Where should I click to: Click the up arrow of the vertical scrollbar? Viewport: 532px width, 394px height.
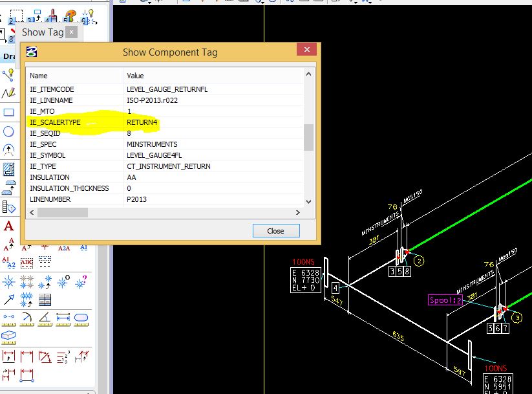point(308,74)
